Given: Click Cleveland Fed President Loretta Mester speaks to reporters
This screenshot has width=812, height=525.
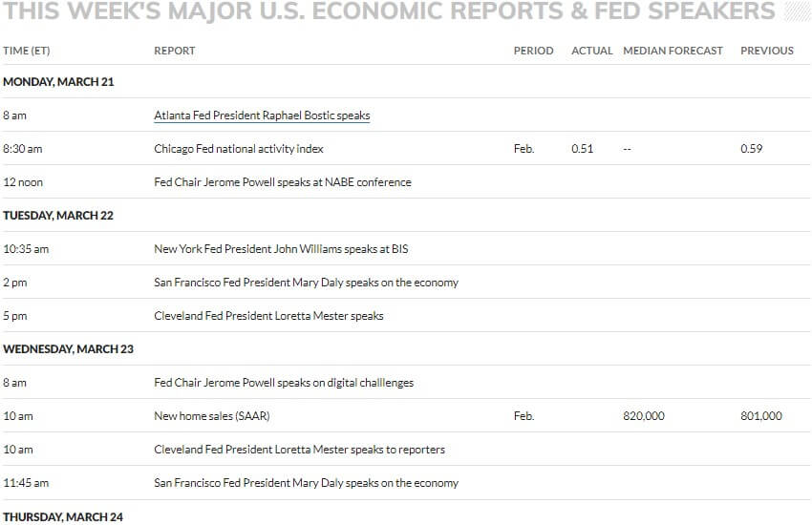Looking at the screenshot, I should tap(299, 450).
